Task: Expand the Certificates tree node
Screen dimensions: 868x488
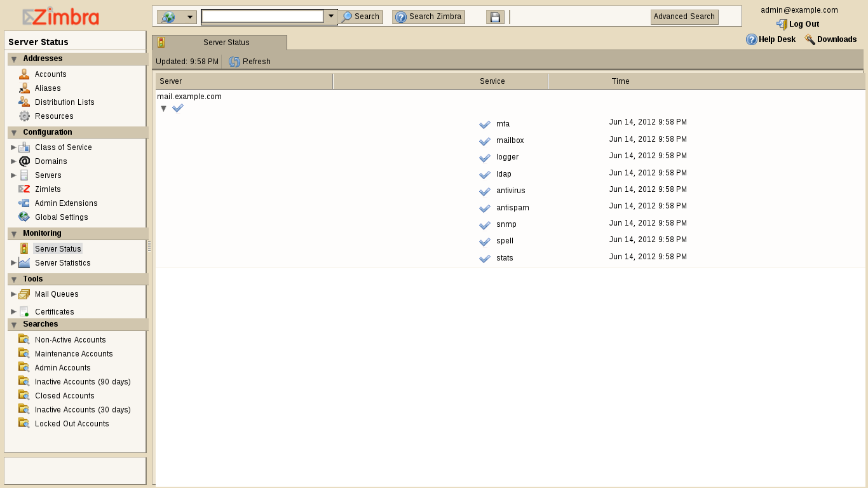Action: (x=14, y=311)
